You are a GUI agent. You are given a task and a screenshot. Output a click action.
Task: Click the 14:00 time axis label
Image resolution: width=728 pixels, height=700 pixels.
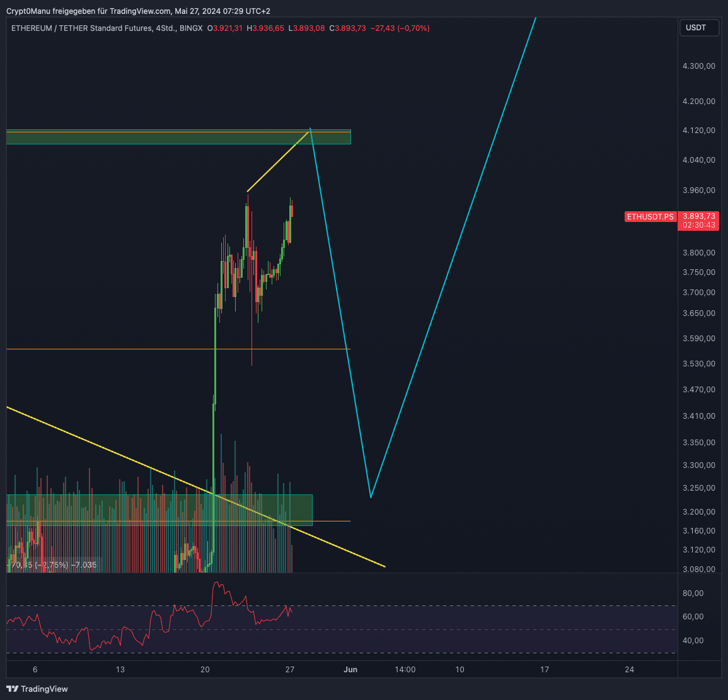[405, 670]
